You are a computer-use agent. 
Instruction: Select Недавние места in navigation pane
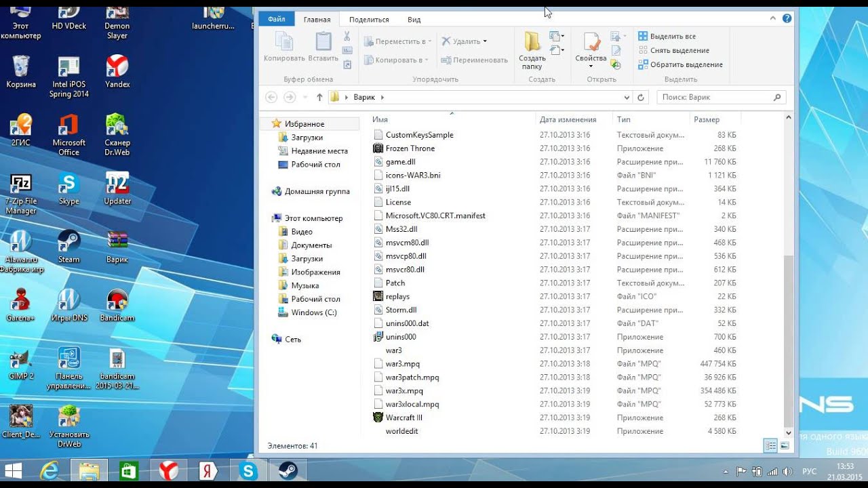coord(319,151)
